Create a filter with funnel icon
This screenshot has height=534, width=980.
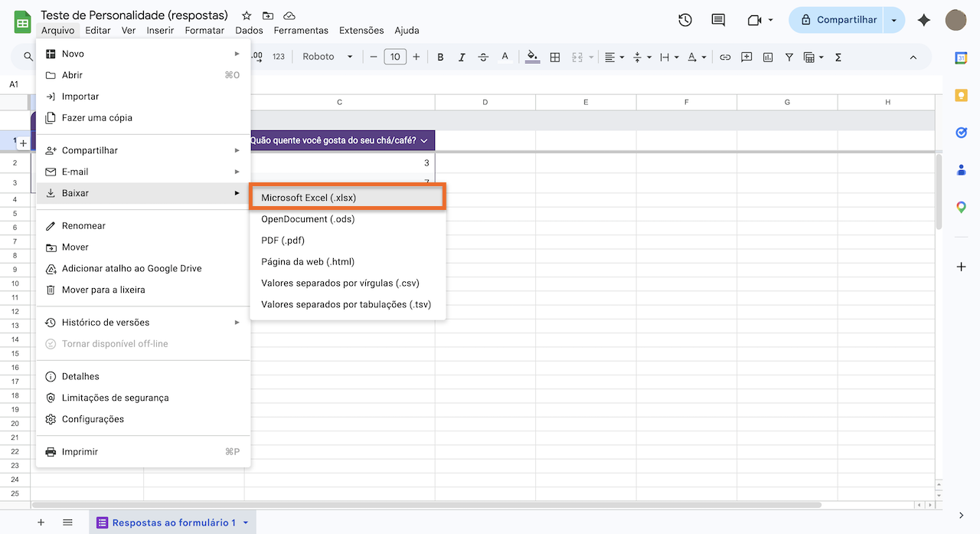coord(789,57)
